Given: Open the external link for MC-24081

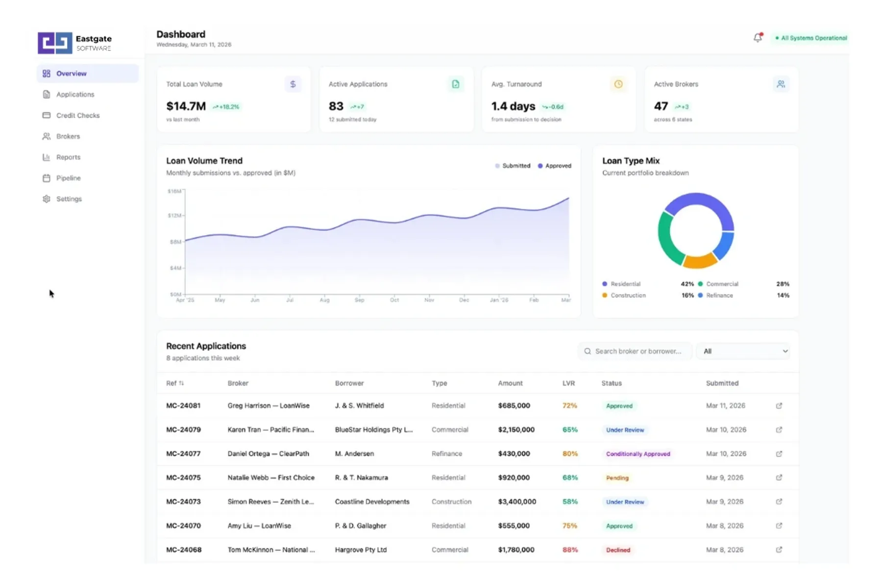Looking at the screenshot, I should (x=779, y=406).
